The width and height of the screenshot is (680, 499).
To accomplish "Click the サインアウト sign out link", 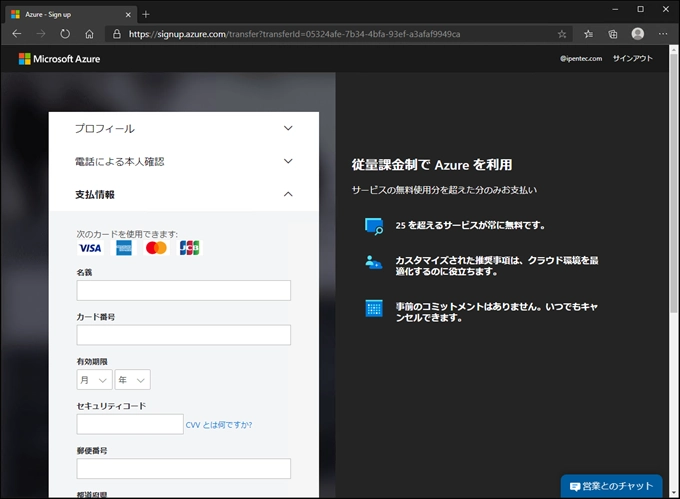I will pyautogui.click(x=632, y=58).
